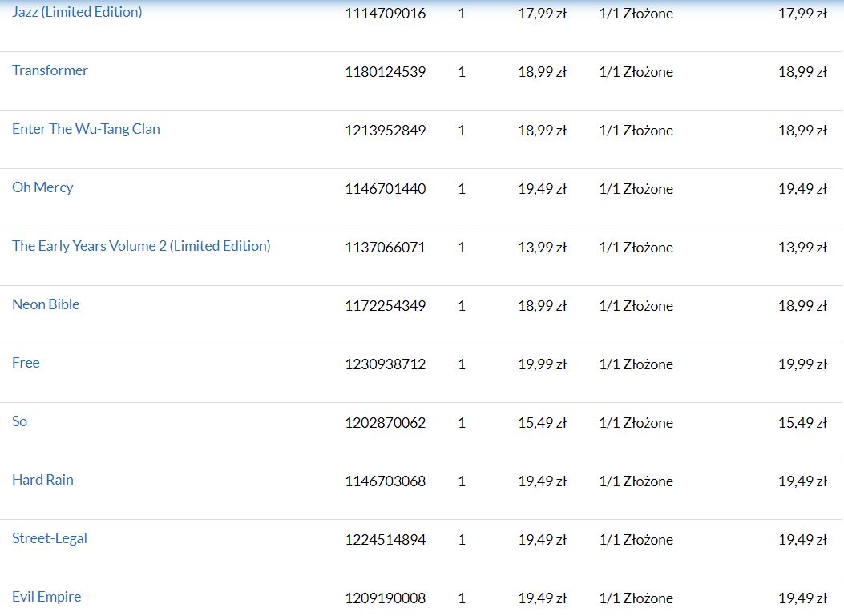This screenshot has height=616, width=844.
Task: Select product number 1137066071
Action: point(386,248)
